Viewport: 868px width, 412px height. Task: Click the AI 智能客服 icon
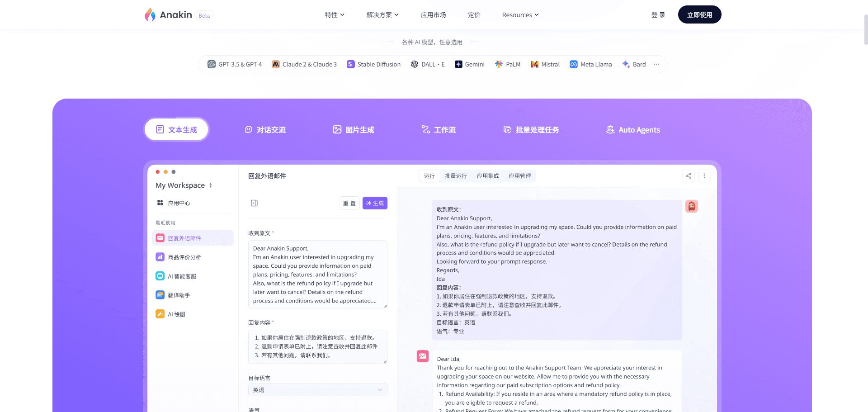160,276
